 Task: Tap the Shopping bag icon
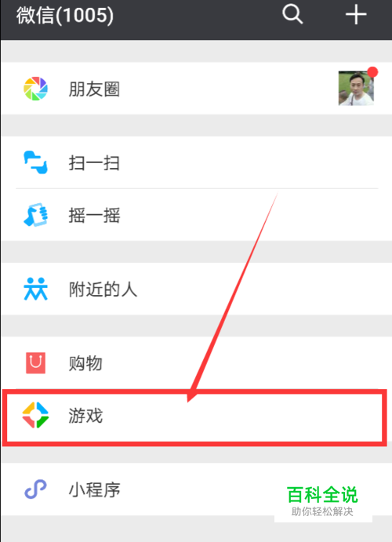tap(35, 362)
